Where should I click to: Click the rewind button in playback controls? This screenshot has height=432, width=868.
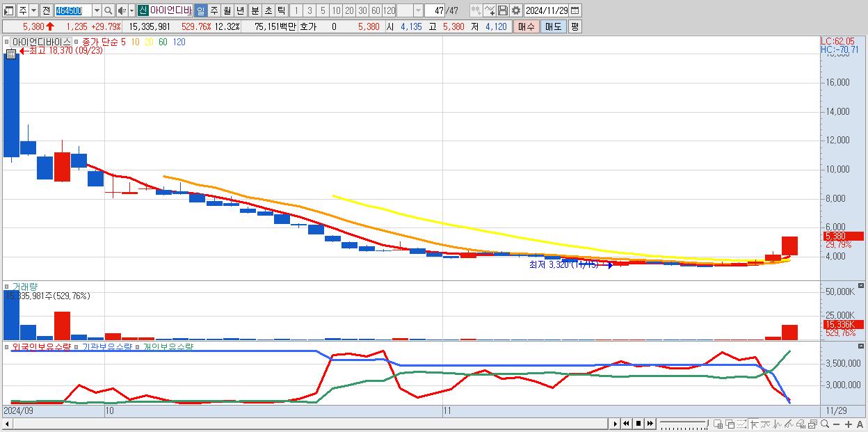click(626, 424)
